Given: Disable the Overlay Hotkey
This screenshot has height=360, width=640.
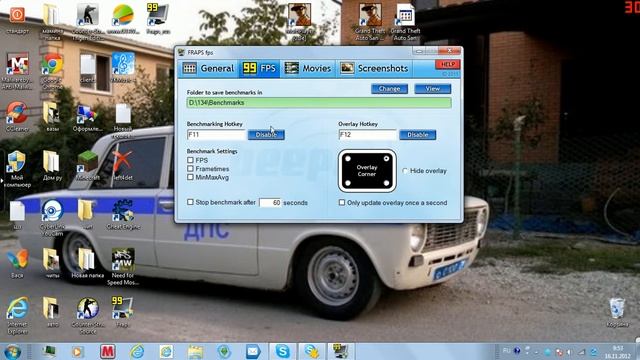Looking at the screenshot, I should (418, 135).
